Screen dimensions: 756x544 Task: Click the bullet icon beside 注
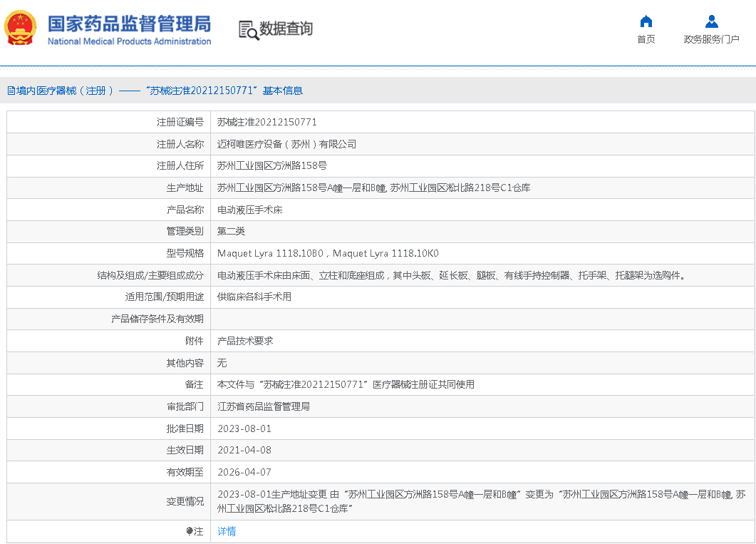tap(190, 531)
